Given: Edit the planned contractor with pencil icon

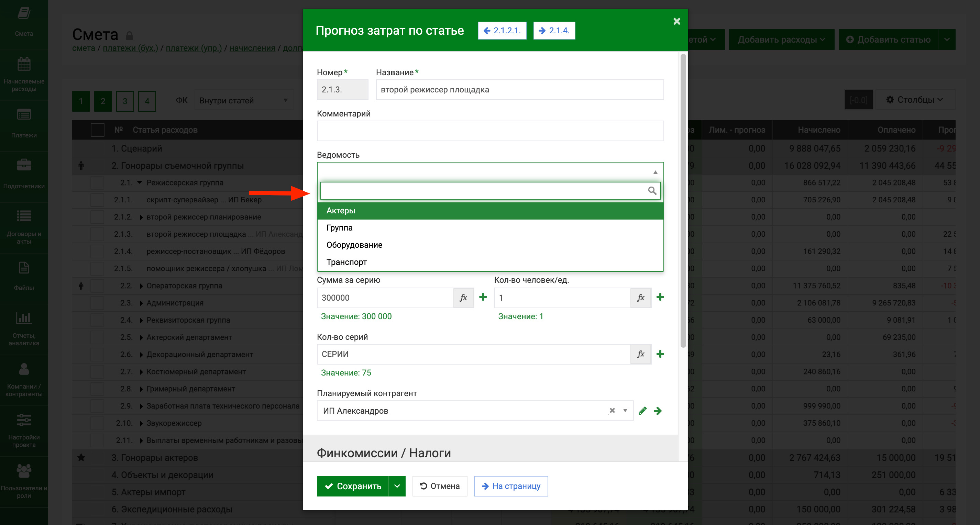Looking at the screenshot, I should [642, 411].
